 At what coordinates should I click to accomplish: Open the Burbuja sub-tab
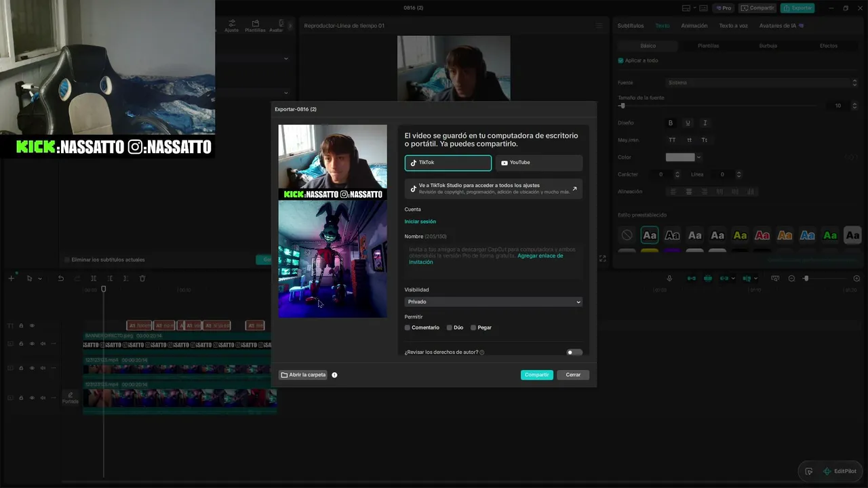(x=768, y=46)
